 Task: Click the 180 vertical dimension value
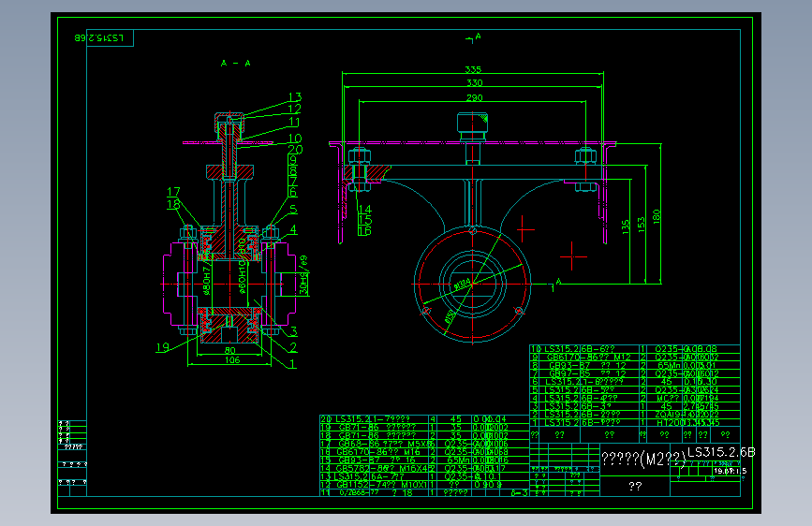pyautogui.click(x=657, y=216)
